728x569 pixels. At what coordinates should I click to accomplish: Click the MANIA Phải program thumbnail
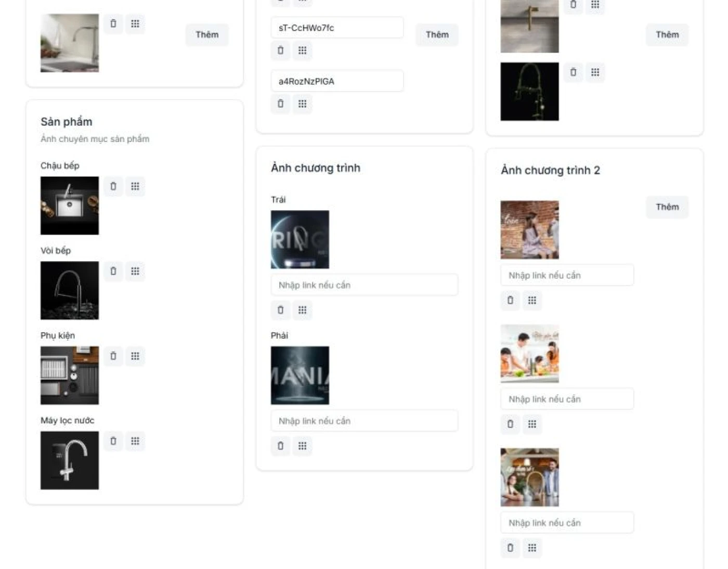click(300, 376)
